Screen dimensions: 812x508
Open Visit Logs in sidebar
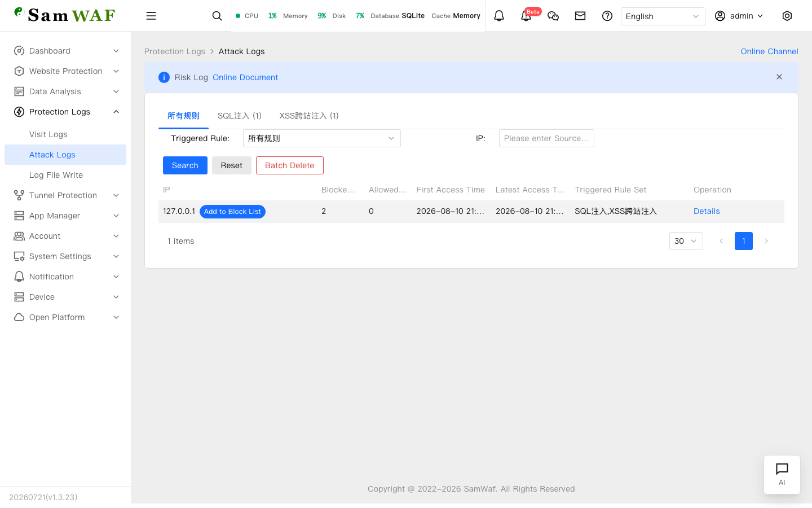(65, 134)
